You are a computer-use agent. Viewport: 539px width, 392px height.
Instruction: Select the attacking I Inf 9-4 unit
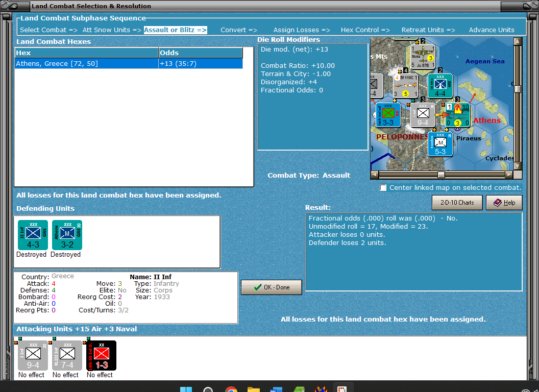coord(33,356)
